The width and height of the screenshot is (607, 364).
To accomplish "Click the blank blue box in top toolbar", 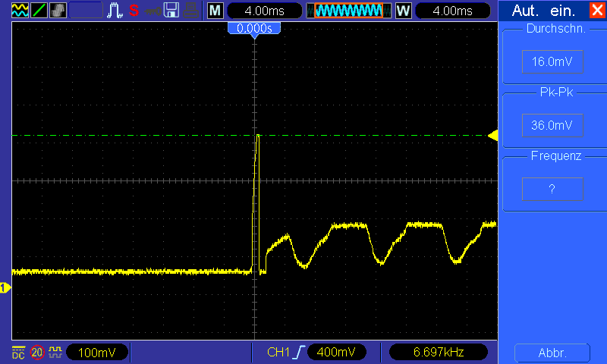I will 86,11.
